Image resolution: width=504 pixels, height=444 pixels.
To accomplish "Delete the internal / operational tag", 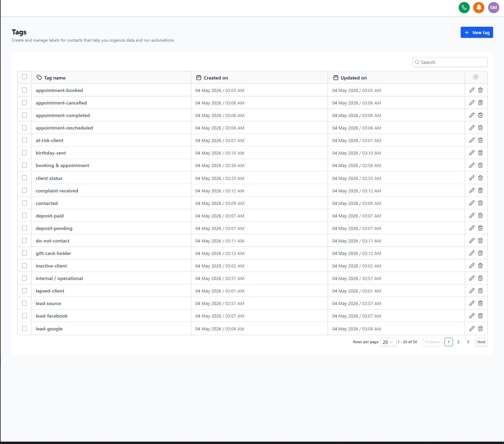I will [x=480, y=278].
